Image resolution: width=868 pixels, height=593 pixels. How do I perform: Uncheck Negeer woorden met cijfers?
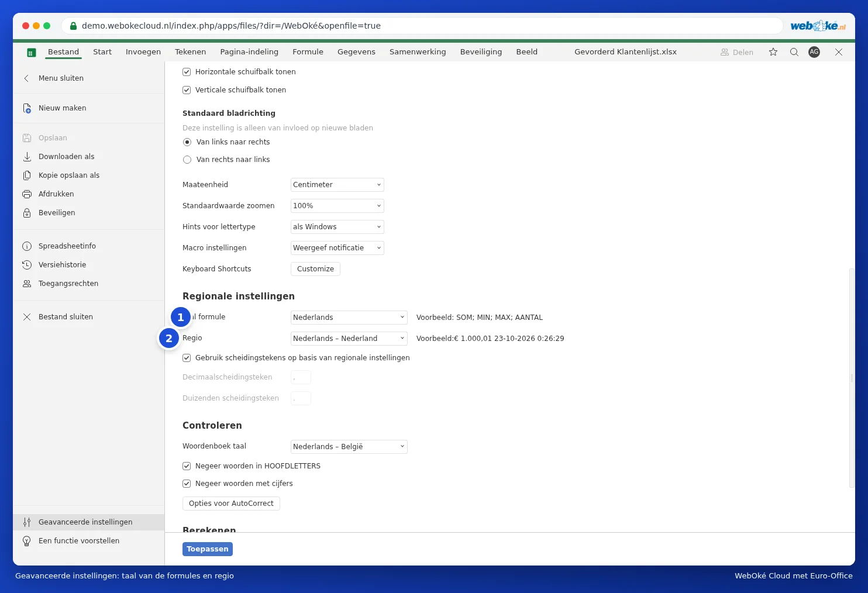[187, 484]
